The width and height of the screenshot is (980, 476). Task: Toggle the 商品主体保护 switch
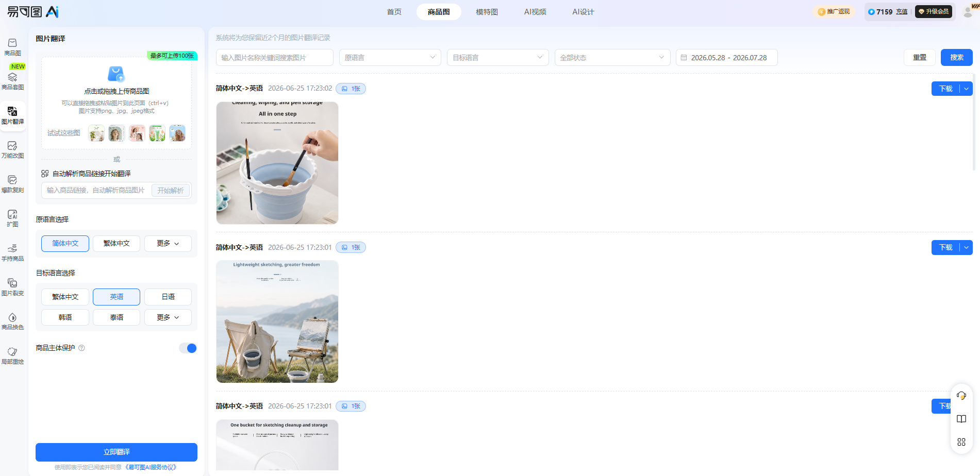click(188, 348)
